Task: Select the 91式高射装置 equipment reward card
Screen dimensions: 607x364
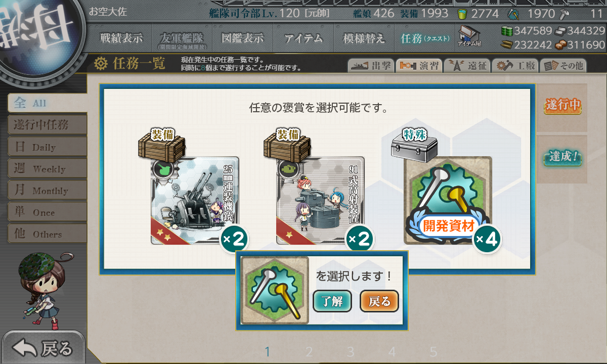Action: pos(320,200)
